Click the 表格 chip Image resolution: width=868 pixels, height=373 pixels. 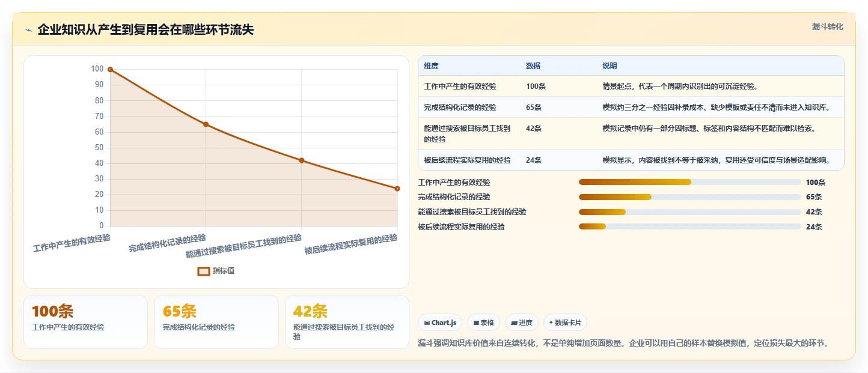coord(483,323)
